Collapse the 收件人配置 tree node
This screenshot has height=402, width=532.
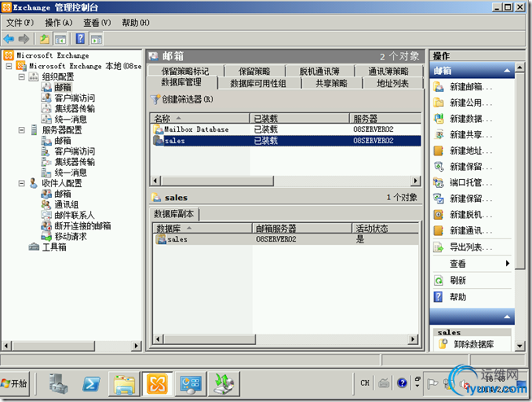[x=21, y=183]
